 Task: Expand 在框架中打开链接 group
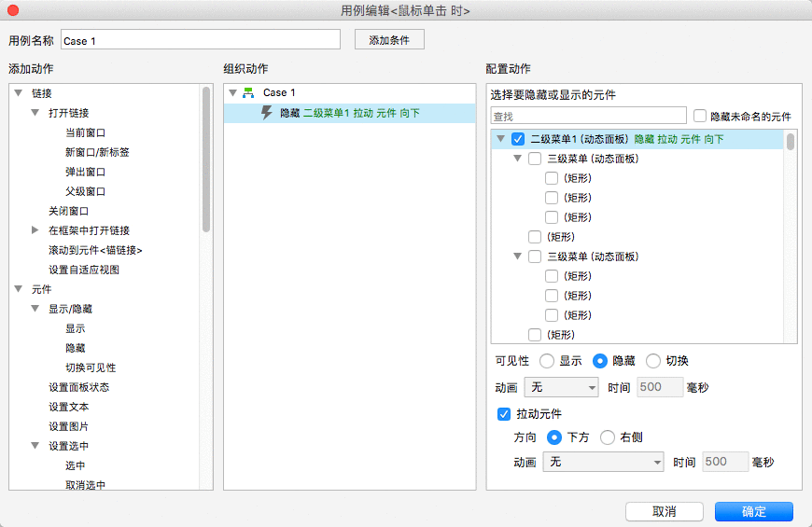tap(35, 230)
